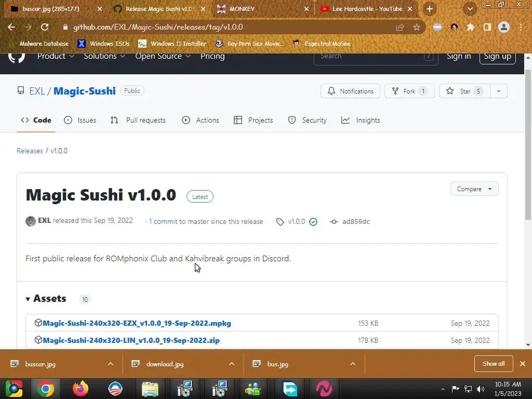Star the Magic-Sushi repository

464,91
